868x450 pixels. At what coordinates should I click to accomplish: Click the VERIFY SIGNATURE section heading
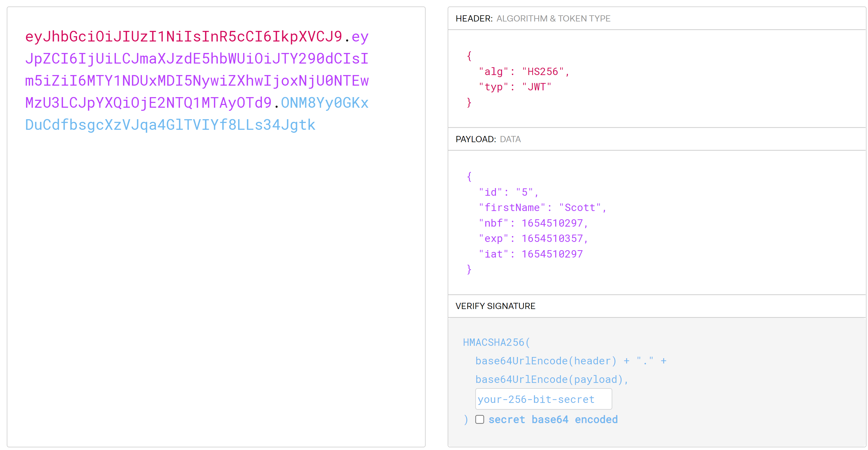495,306
